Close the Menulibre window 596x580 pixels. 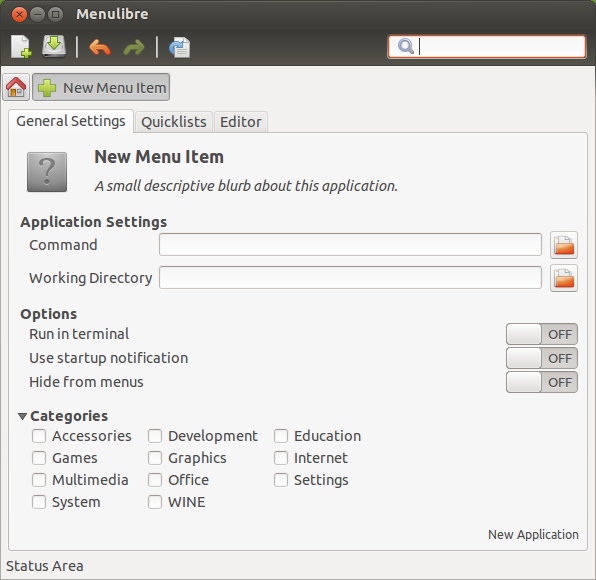tap(19, 15)
